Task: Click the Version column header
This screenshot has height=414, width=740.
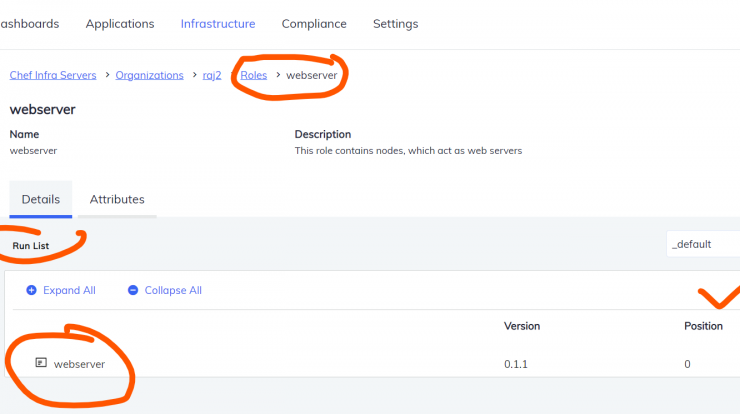Action: click(522, 326)
